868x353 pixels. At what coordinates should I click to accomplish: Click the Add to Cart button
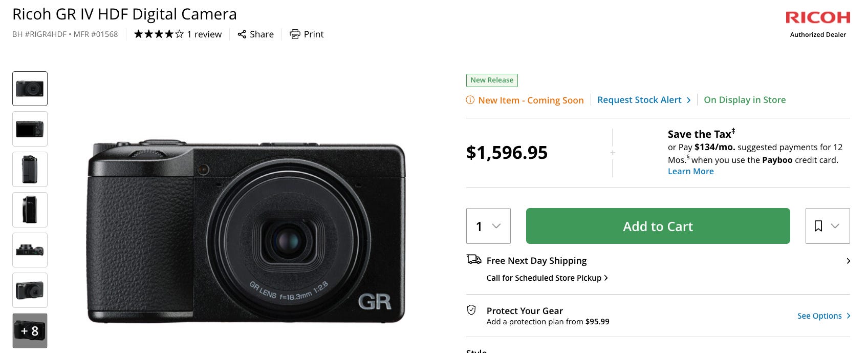point(657,226)
